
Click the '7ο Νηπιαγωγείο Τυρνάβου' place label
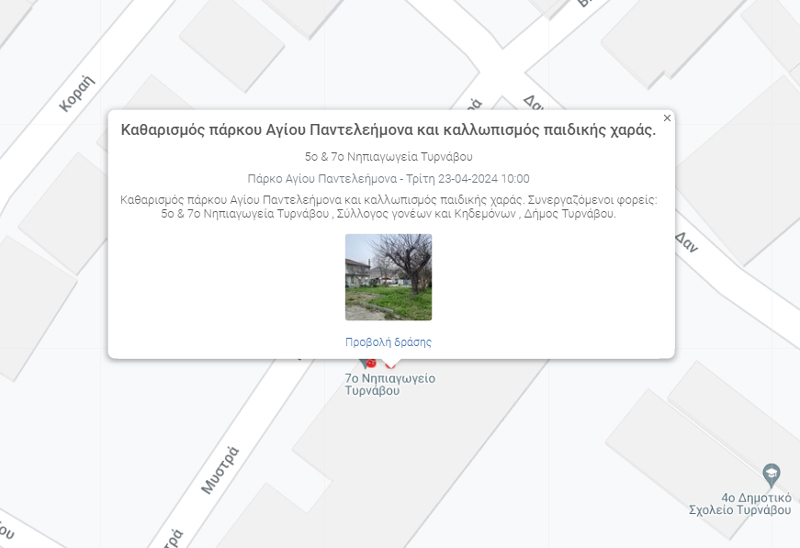tap(389, 385)
